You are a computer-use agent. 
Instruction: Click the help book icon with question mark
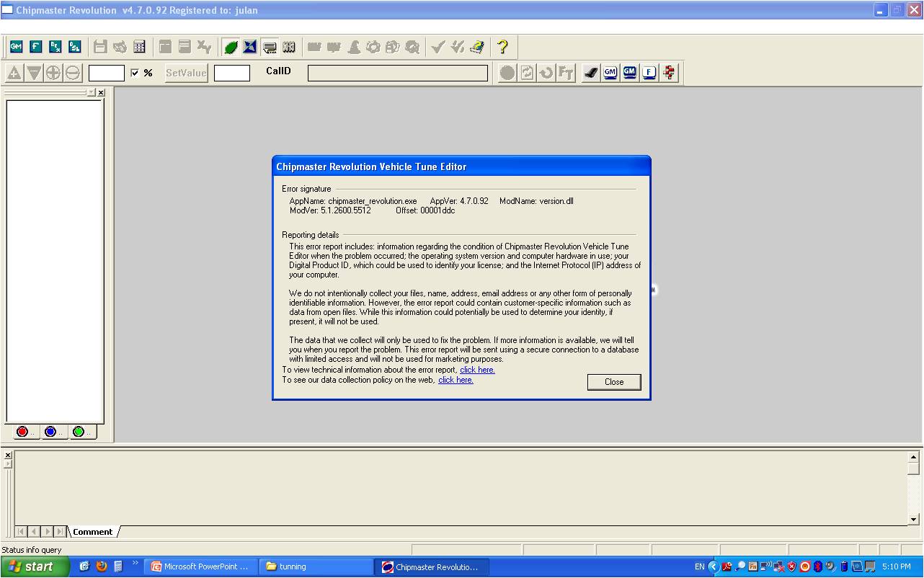pos(476,47)
